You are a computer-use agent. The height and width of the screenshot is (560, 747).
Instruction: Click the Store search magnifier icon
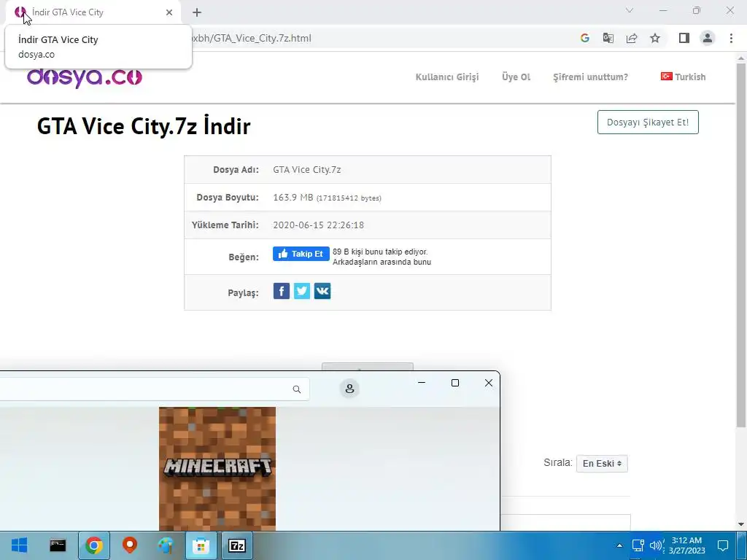pyautogui.click(x=297, y=389)
